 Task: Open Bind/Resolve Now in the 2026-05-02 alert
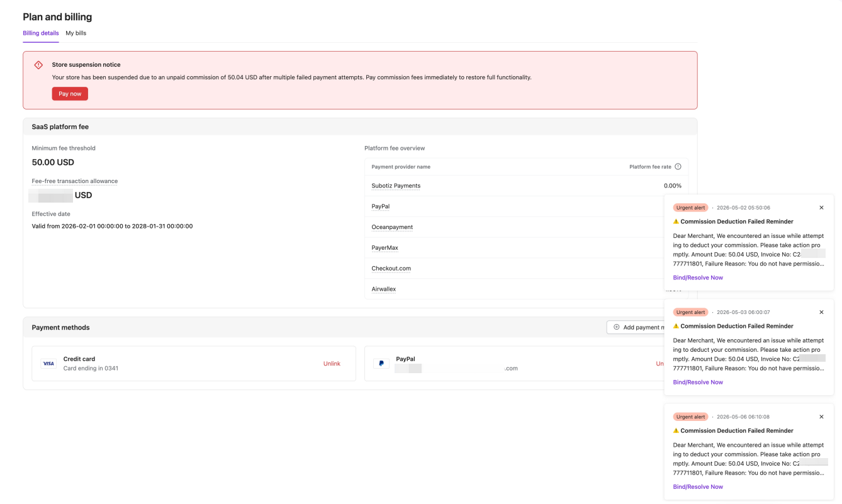coord(698,277)
